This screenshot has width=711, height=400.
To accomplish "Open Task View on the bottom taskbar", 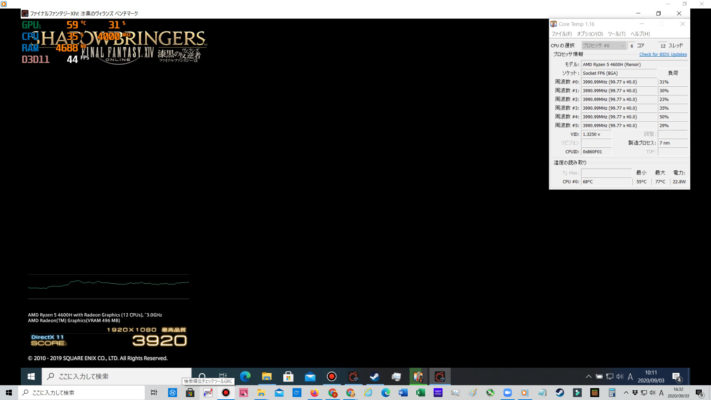I will pos(154,393).
